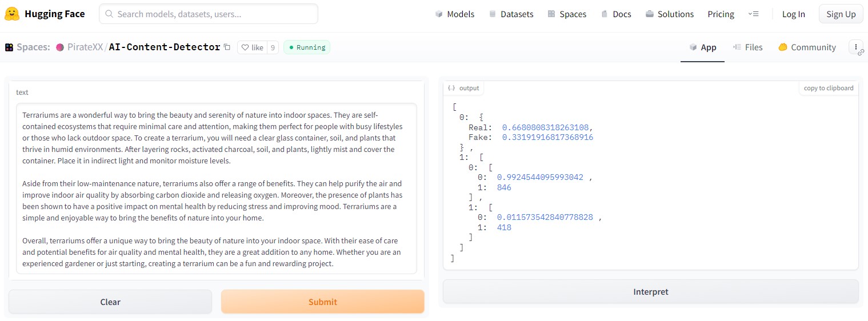Click the Interpret button

tap(650, 292)
